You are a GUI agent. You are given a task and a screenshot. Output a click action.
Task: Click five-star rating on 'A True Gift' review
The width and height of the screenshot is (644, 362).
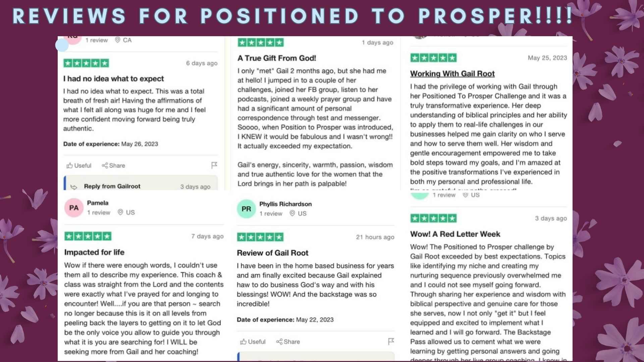[x=261, y=43]
